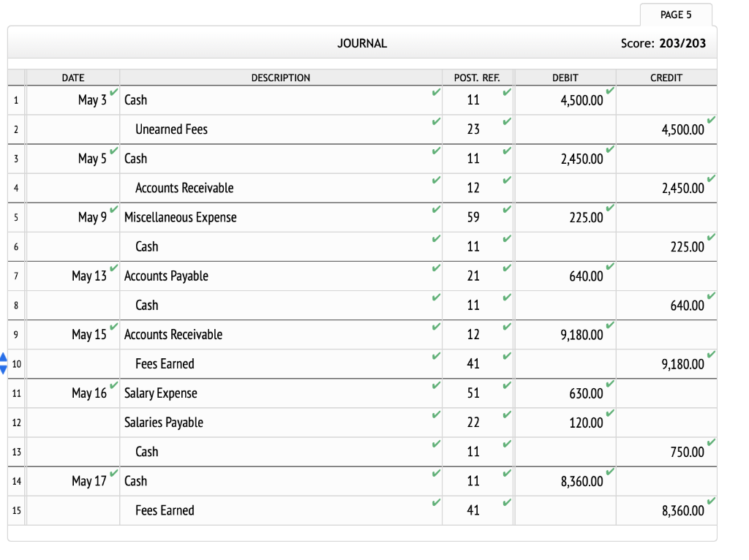Click the checkmark beside the May 3 date

click(113, 94)
